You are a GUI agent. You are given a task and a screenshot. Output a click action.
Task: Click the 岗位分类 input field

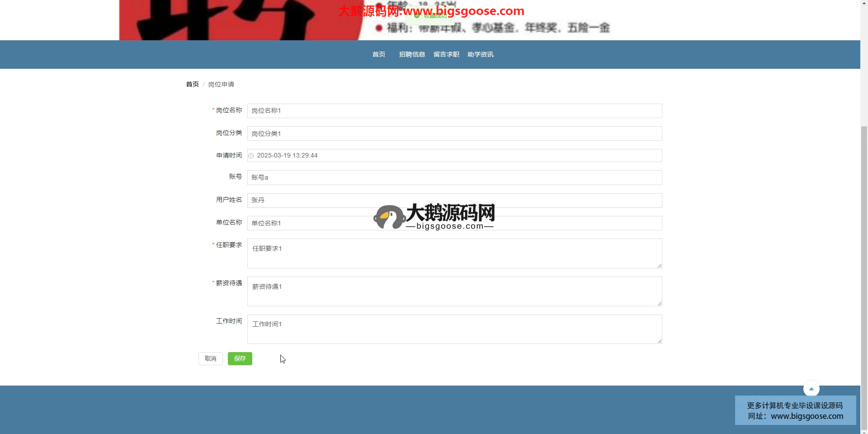(454, 134)
